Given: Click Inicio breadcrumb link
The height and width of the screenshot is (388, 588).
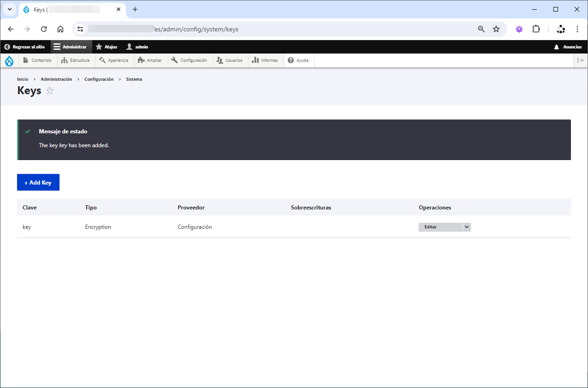Looking at the screenshot, I should click(23, 79).
